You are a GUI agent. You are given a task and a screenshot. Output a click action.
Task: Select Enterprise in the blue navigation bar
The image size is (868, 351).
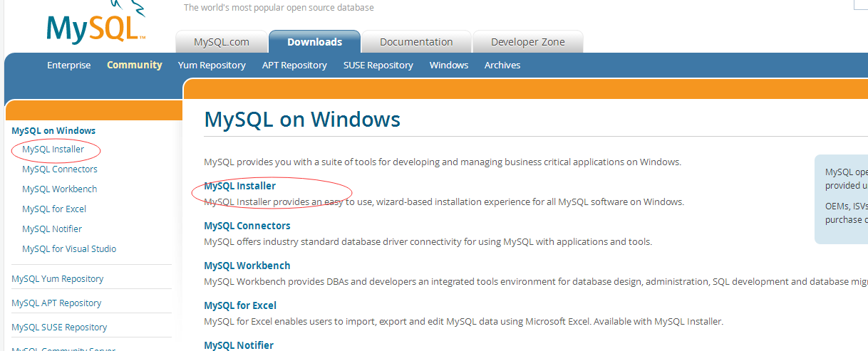(69, 65)
